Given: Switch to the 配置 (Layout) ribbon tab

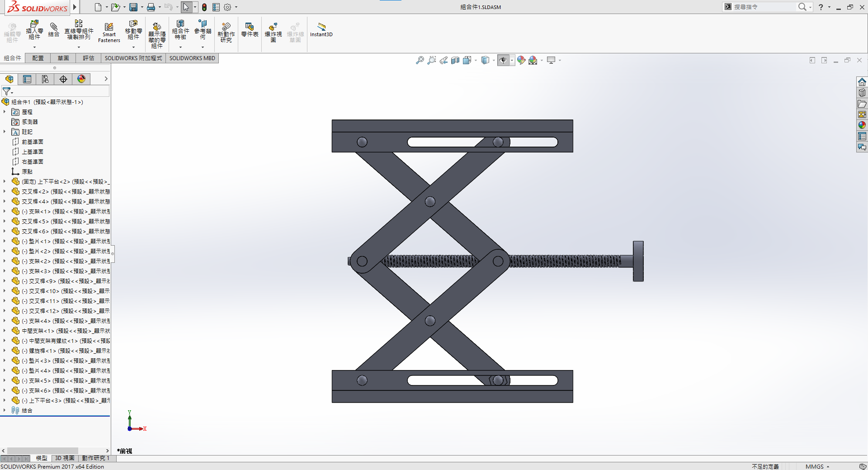Looking at the screenshot, I should tap(38, 58).
